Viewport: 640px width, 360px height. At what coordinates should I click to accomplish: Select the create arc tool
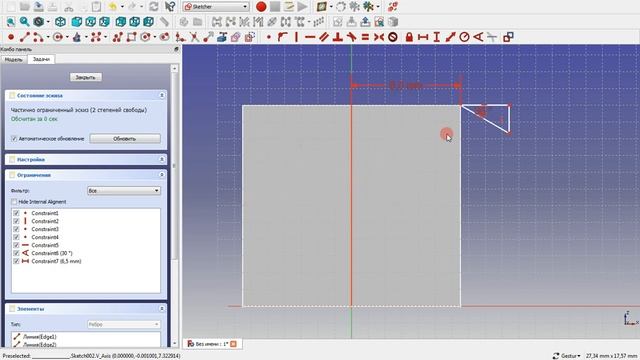38,37
